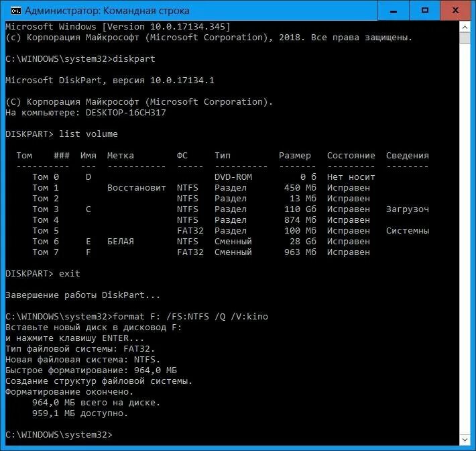The height and width of the screenshot is (451, 476).
Task: Click the Windows version line
Action: pyautogui.click(x=118, y=27)
